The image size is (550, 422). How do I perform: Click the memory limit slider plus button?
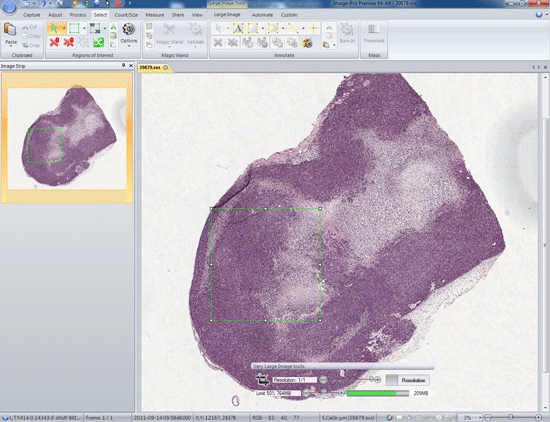341,394
